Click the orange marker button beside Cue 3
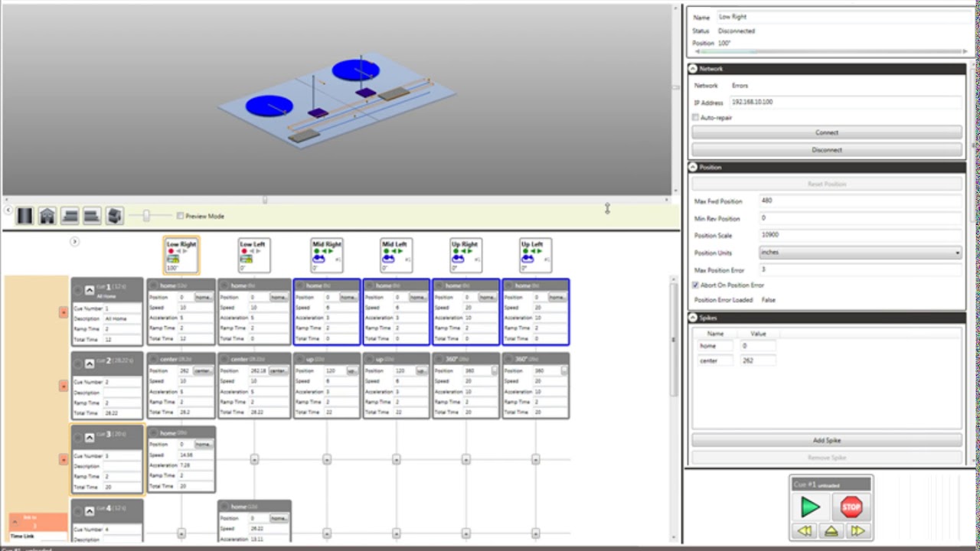980x551 pixels. [64, 459]
